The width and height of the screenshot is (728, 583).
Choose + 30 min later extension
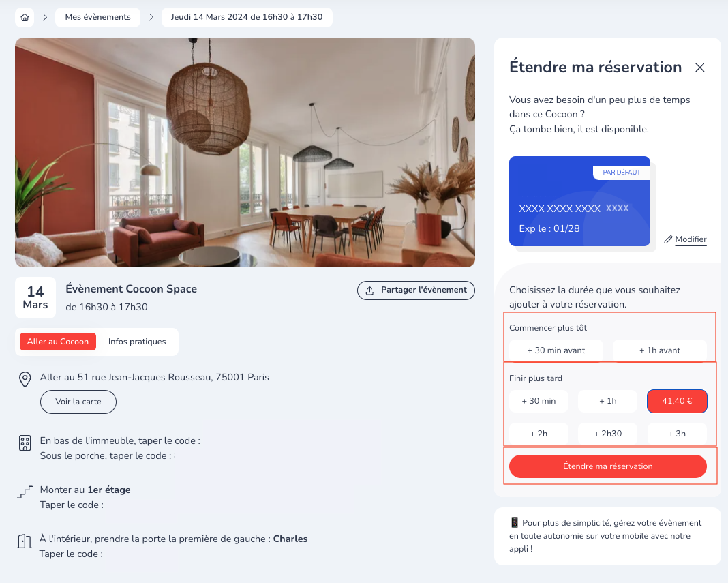point(539,401)
